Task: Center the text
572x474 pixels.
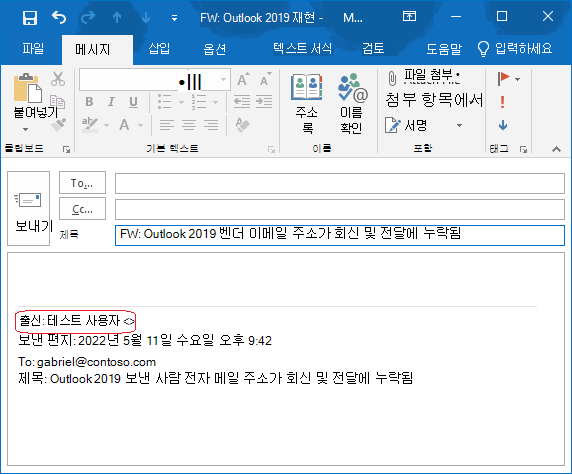Action: click(189, 125)
